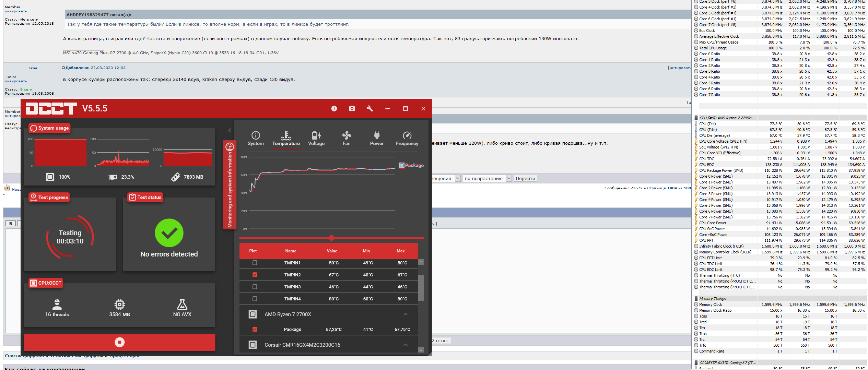Viewport: 868px width, 370px height.
Task: Adjust red graph range slider handle
Action: point(331,238)
